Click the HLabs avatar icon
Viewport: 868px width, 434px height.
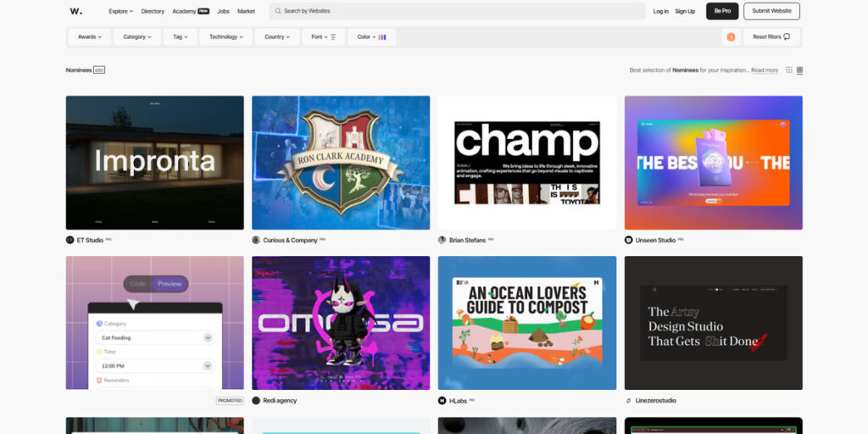click(442, 400)
